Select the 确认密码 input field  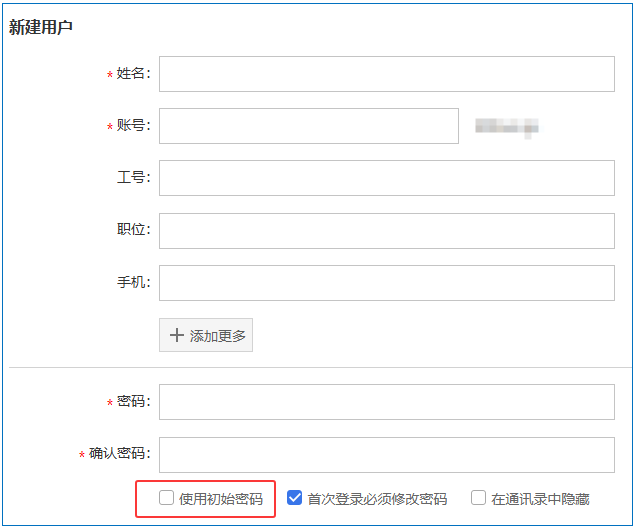tap(386, 454)
